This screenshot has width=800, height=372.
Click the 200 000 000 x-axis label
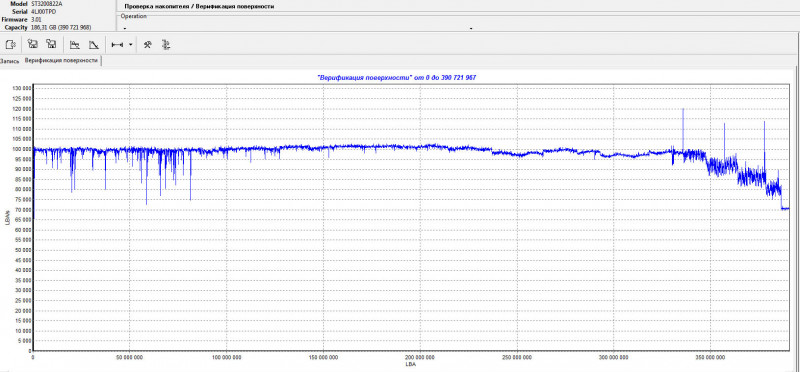420,358
